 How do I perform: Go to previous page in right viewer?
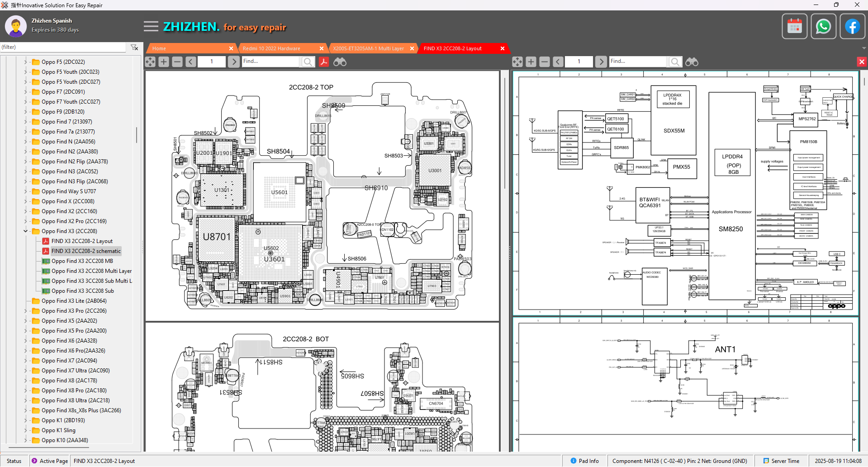558,62
